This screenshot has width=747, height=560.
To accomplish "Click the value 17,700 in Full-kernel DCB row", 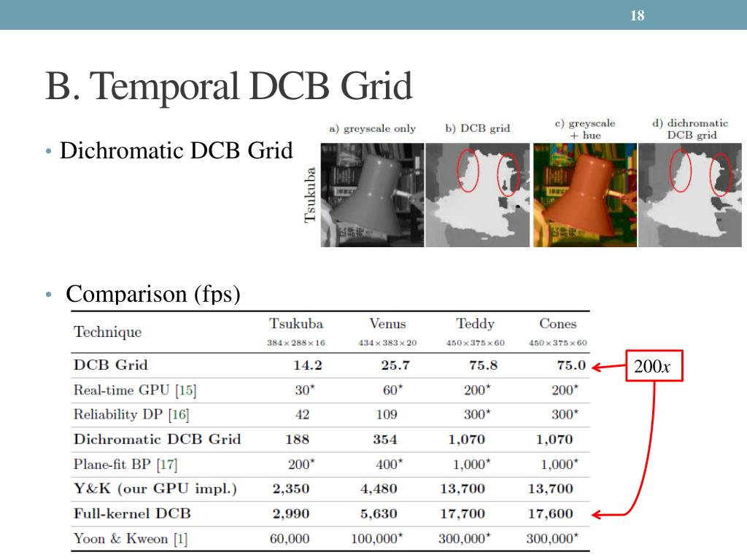I will [x=462, y=514].
